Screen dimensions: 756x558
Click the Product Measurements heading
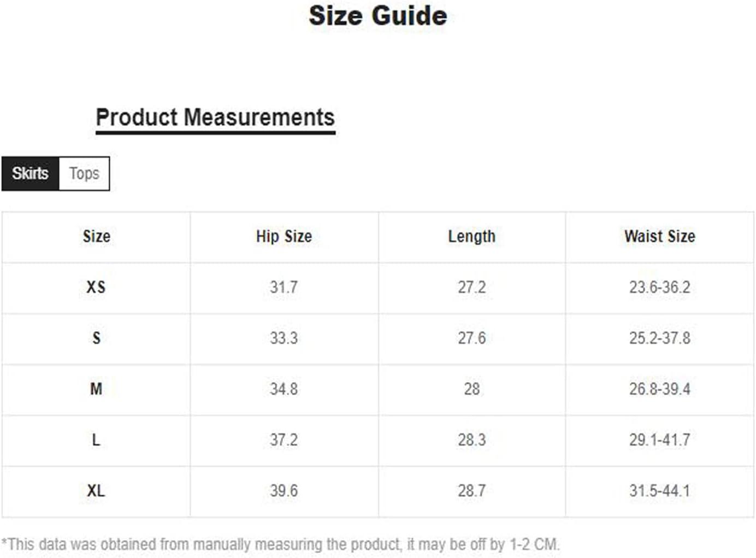pyautogui.click(x=215, y=118)
